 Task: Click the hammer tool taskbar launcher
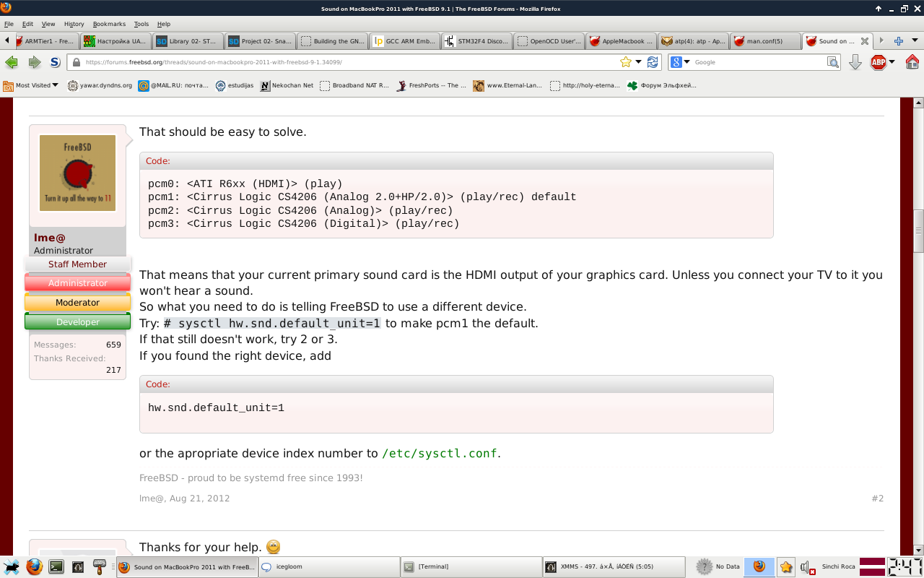point(100,567)
